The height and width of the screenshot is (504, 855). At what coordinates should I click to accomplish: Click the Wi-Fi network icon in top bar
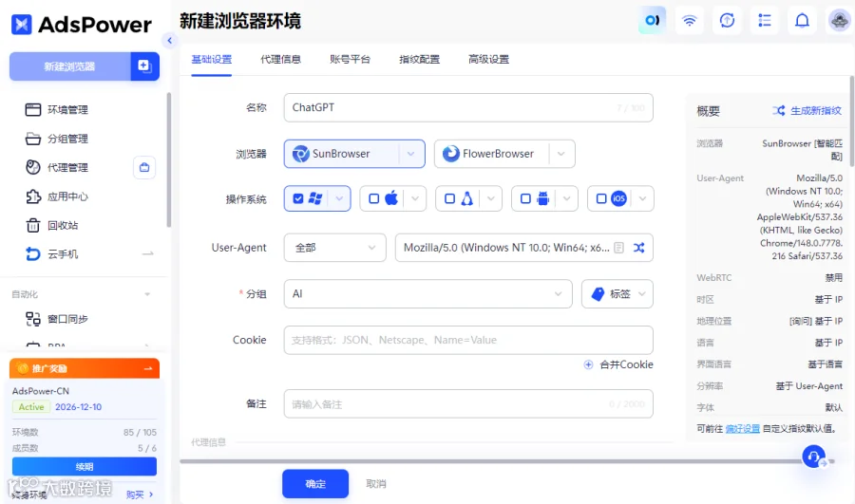pyautogui.click(x=690, y=21)
